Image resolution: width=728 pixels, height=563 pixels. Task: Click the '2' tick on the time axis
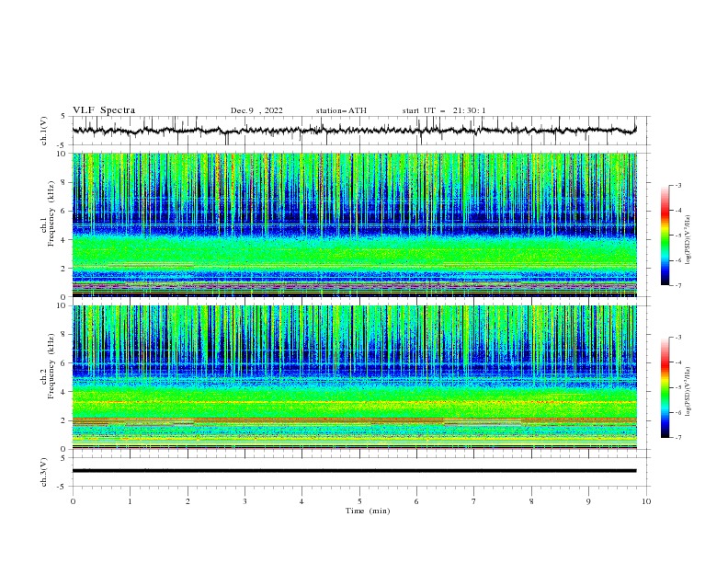(x=188, y=501)
